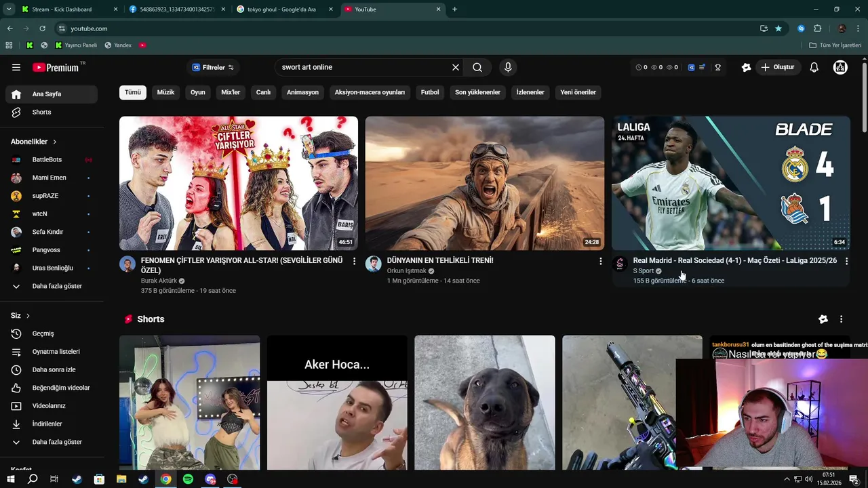
Task: Open the account avatar menu
Action: click(840, 67)
